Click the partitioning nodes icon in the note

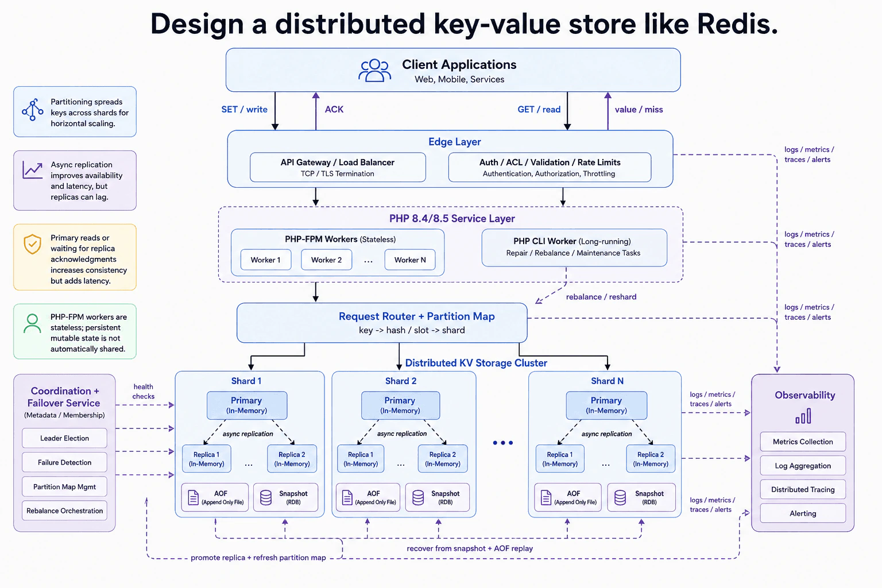(33, 110)
